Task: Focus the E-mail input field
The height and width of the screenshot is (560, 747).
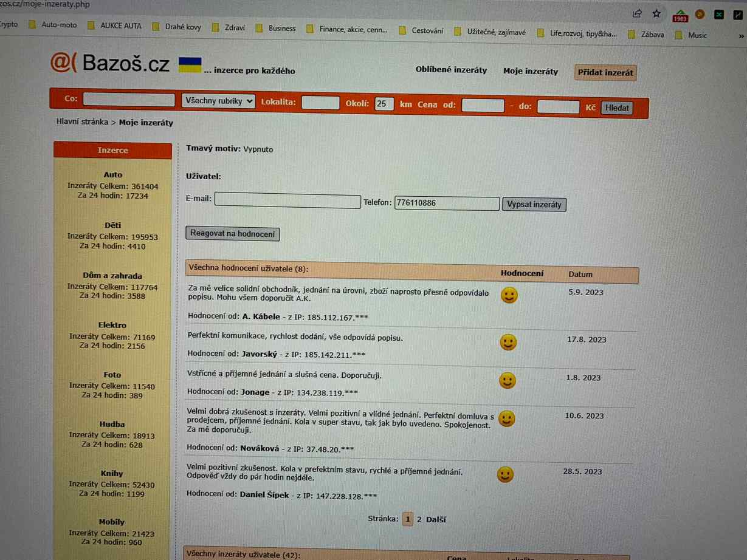Action: click(287, 200)
